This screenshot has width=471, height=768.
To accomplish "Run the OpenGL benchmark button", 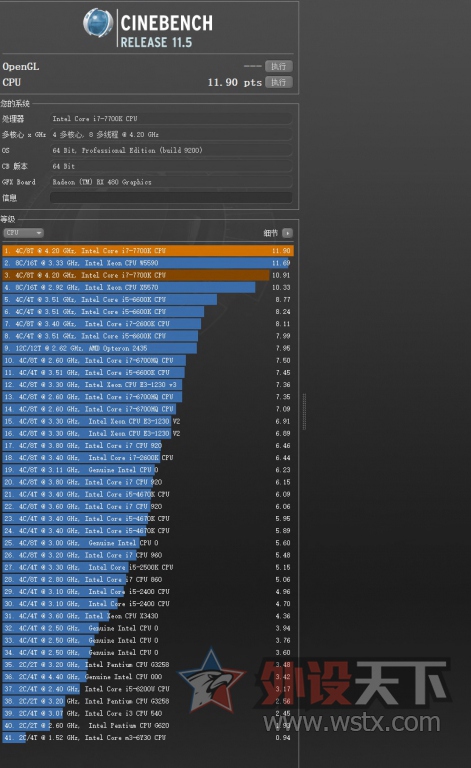I will pyautogui.click(x=279, y=66).
